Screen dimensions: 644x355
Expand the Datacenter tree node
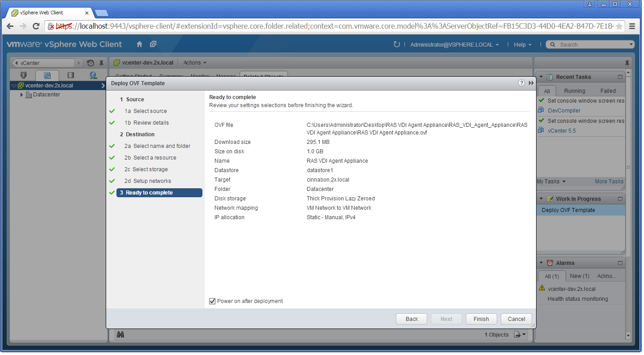[21, 95]
